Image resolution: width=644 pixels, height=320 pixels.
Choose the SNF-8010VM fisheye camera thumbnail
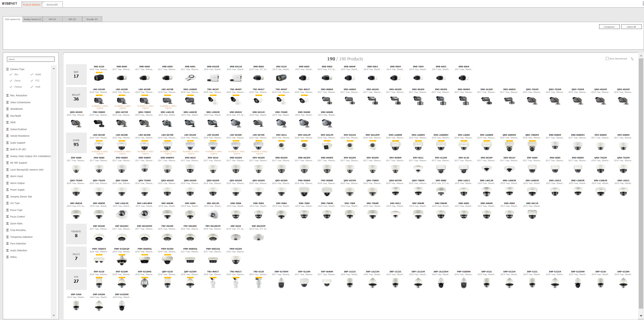coord(258,238)
